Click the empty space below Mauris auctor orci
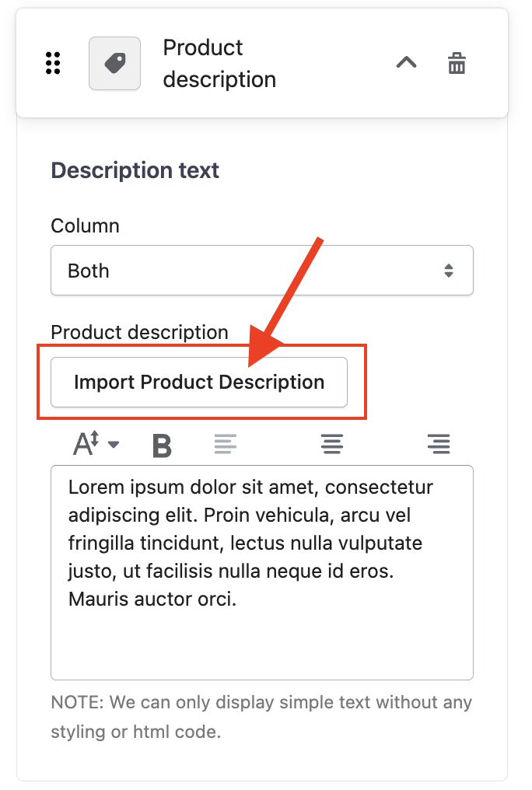Screen dimensions: 532x790 pos(261,645)
